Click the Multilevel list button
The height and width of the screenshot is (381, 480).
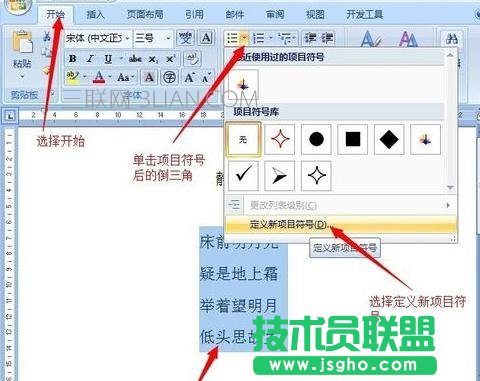(x=285, y=39)
